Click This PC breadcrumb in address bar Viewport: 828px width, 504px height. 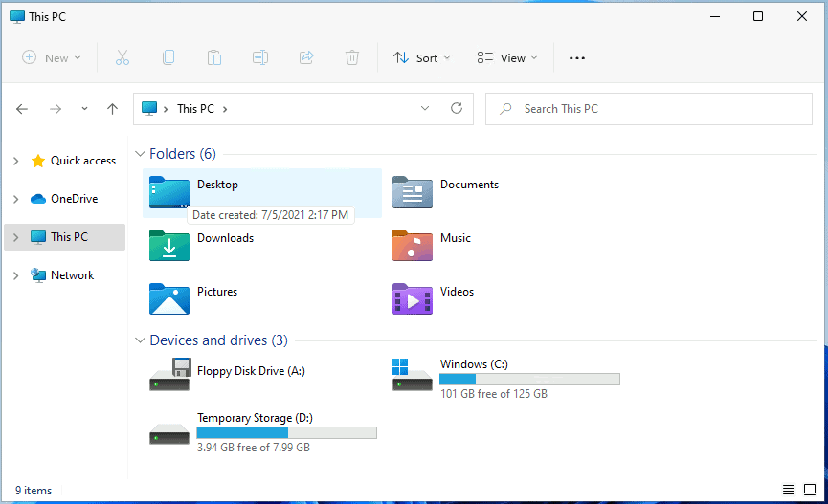click(195, 109)
